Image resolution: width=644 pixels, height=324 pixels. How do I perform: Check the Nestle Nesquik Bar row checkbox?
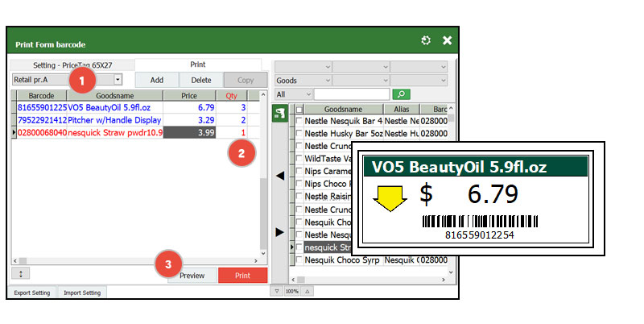click(299, 121)
